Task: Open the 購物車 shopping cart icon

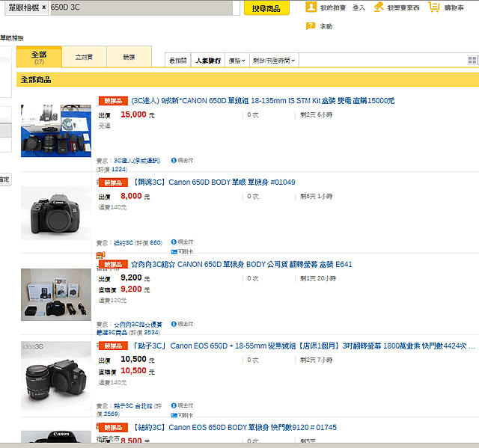Action: (x=433, y=7)
